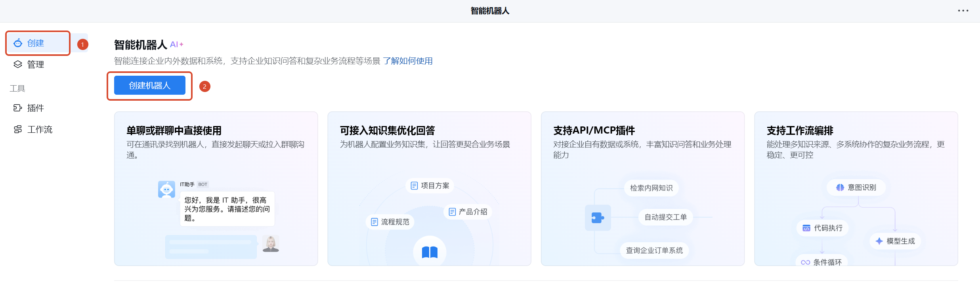Click the open book knowledge icon
The width and height of the screenshot is (980, 283).
430,252
